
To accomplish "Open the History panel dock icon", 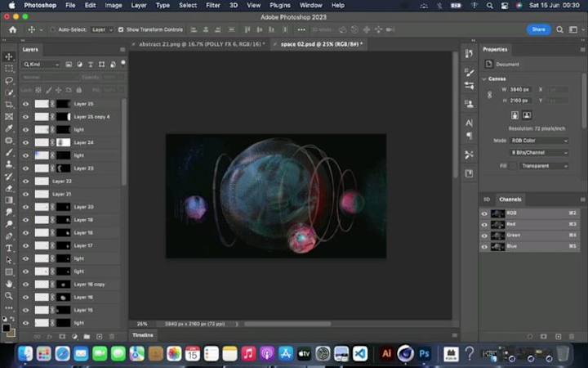I will click(x=469, y=54).
